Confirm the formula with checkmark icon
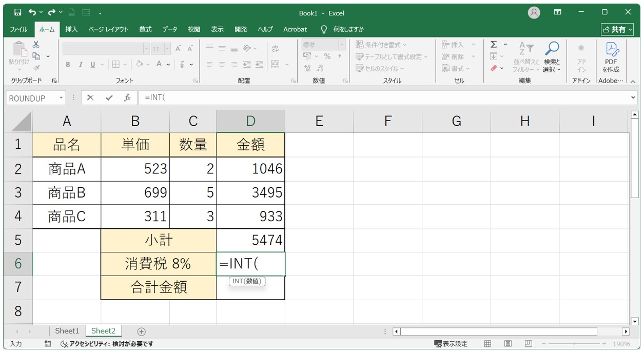The width and height of the screenshot is (644, 353). (108, 98)
